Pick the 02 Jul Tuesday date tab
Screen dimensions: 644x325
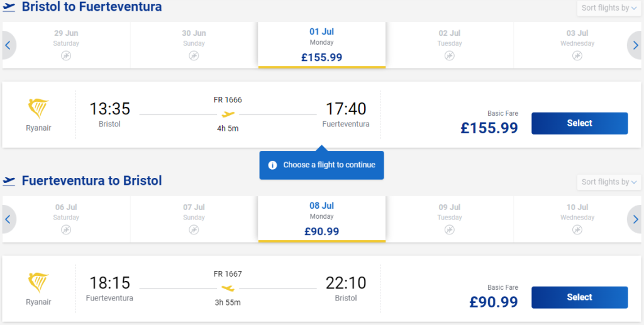point(449,45)
